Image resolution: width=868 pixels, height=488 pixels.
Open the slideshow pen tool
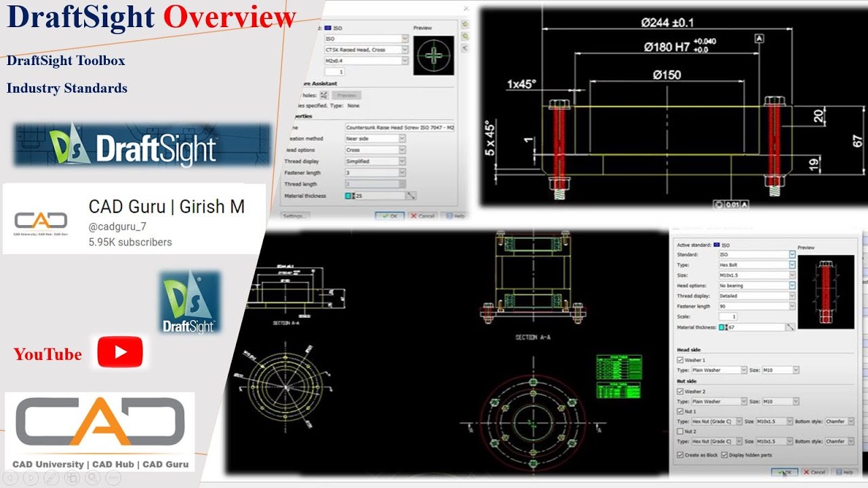point(52,478)
